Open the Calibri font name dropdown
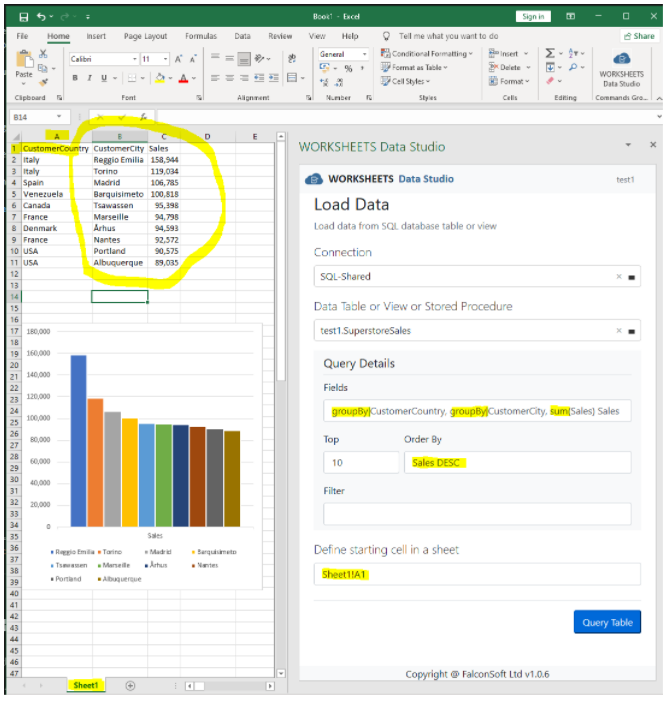 point(135,59)
